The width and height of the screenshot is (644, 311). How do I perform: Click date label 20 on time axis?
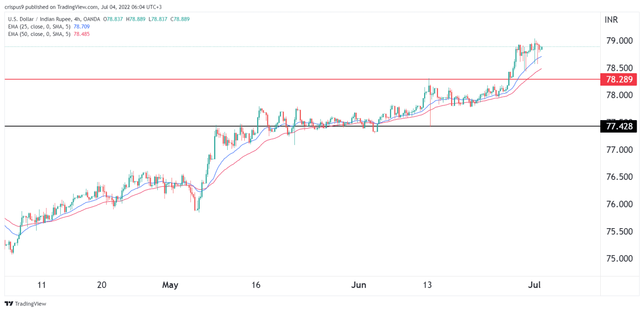102,285
